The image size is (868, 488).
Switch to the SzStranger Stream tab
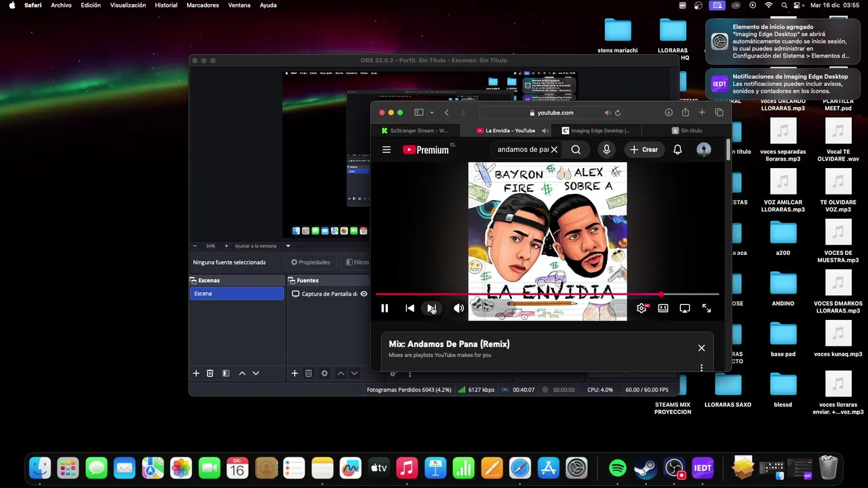click(x=415, y=131)
